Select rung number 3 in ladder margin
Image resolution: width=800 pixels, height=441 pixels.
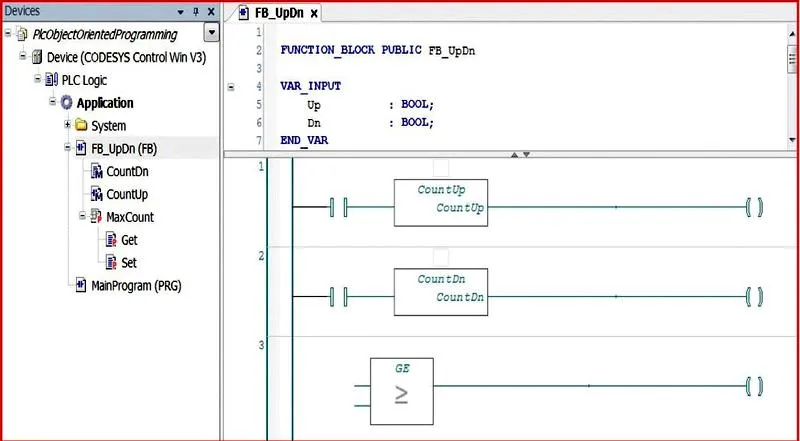(262, 346)
